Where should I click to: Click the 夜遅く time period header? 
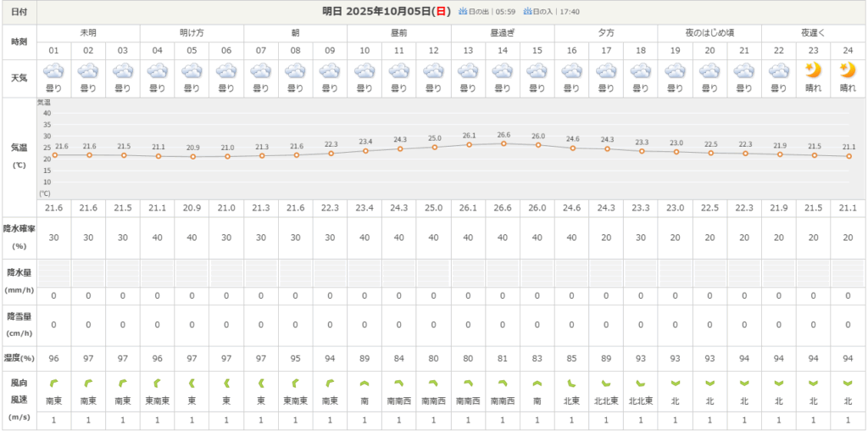(814, 32)
